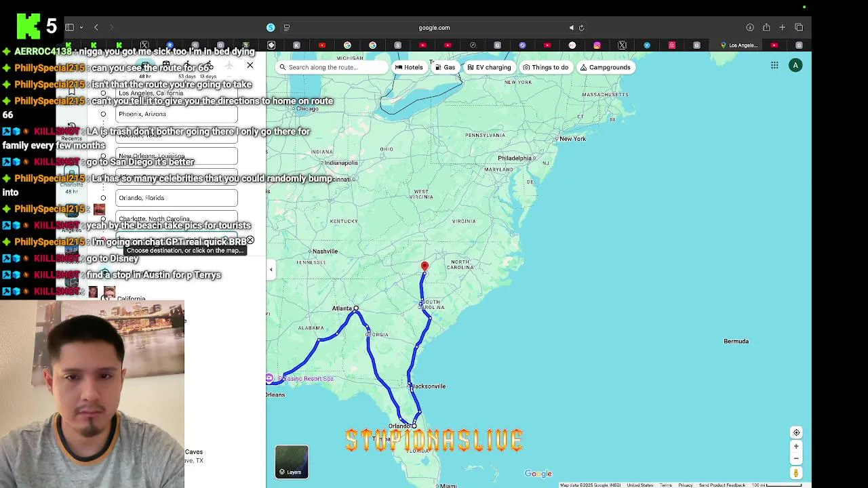Show the tab overview

(799, 28)
